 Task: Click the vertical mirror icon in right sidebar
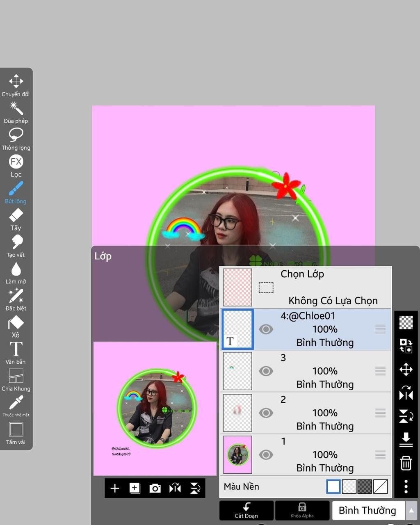(x=406, y=416)
